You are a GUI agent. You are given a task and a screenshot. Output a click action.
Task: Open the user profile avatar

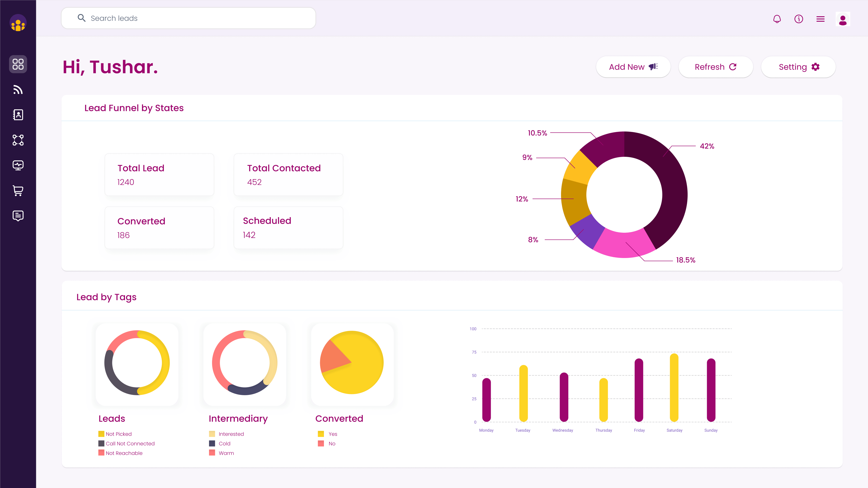coord(843,19)
